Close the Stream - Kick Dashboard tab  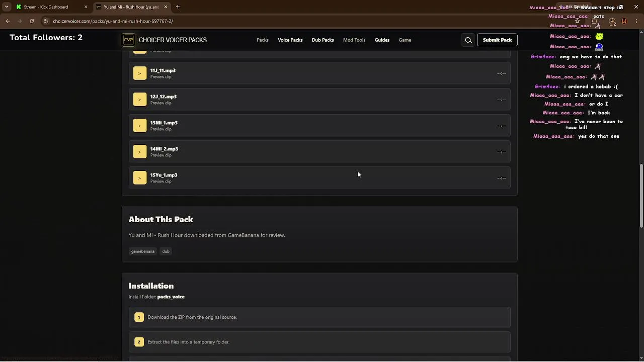86,7
